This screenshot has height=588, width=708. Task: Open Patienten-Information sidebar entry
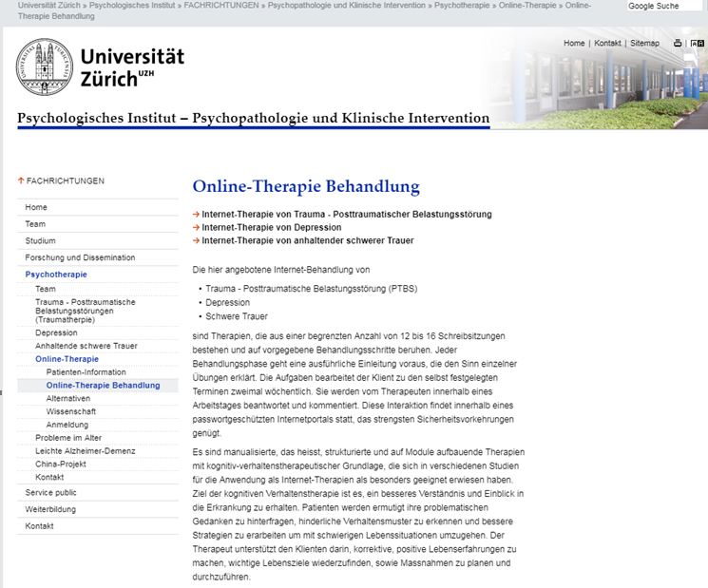coord(86,372)
